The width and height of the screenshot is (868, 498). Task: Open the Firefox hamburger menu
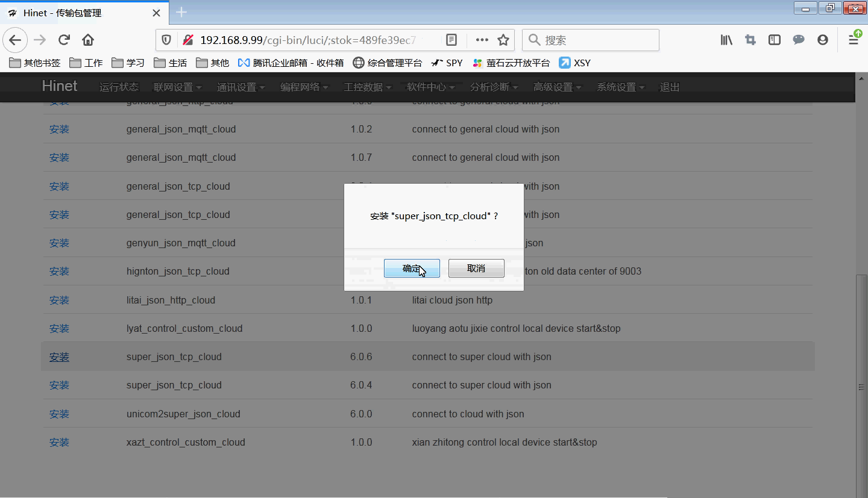point(854,40)
